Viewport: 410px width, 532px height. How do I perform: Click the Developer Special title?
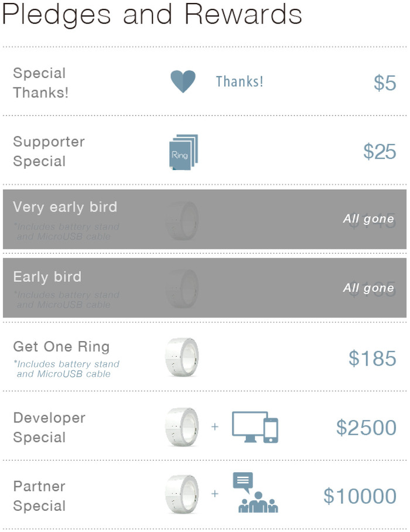[x=49, y=428]
